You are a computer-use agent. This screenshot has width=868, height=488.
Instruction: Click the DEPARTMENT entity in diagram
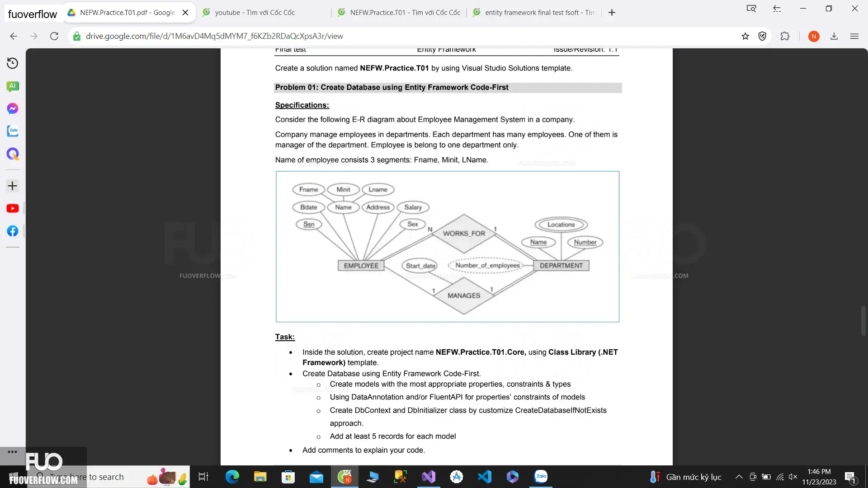[561, 266]
